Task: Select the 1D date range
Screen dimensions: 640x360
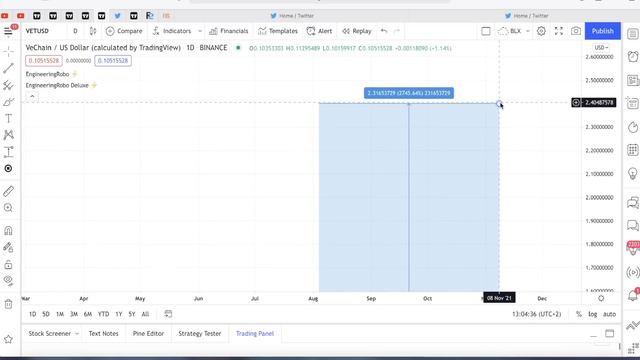Action: coord(33,314)
